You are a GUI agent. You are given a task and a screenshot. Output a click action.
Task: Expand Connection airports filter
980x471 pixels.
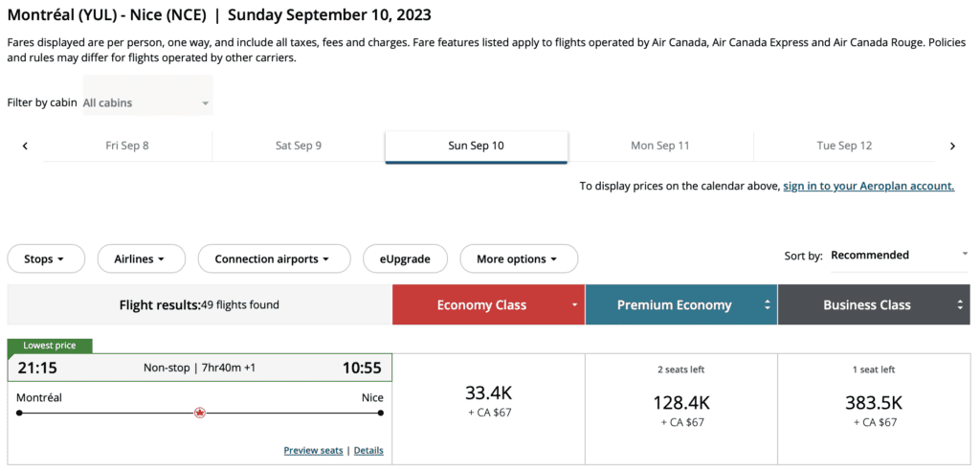(x=272, y=258)
